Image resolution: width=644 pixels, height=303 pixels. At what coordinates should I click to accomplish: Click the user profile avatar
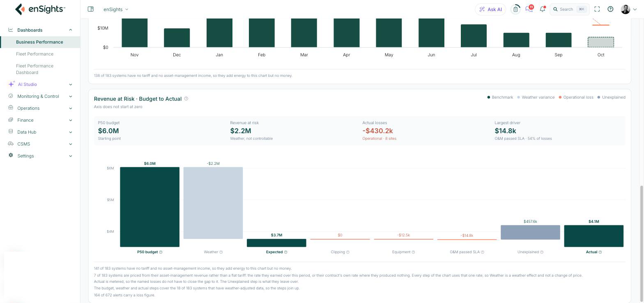coord(626,9)
